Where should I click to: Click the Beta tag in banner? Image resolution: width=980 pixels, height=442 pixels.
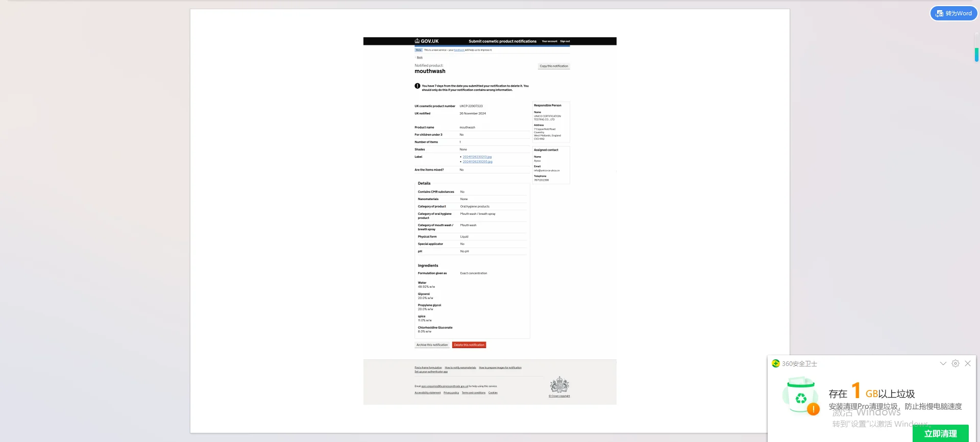(419, 50)
